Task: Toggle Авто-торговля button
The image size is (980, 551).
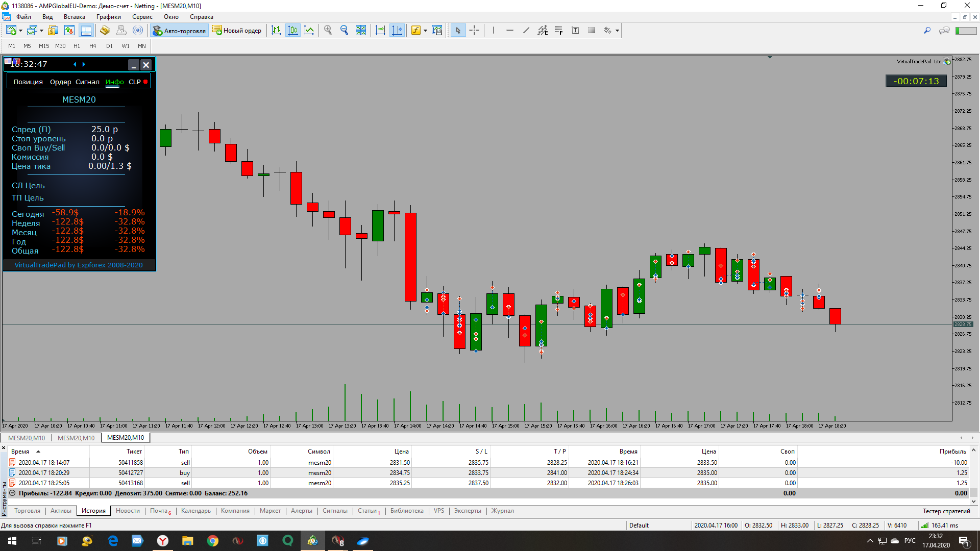Action: pyautogui.click(x=179, y=31)
